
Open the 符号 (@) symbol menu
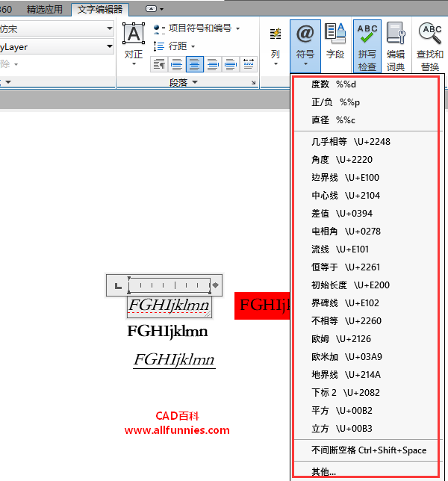305,41
